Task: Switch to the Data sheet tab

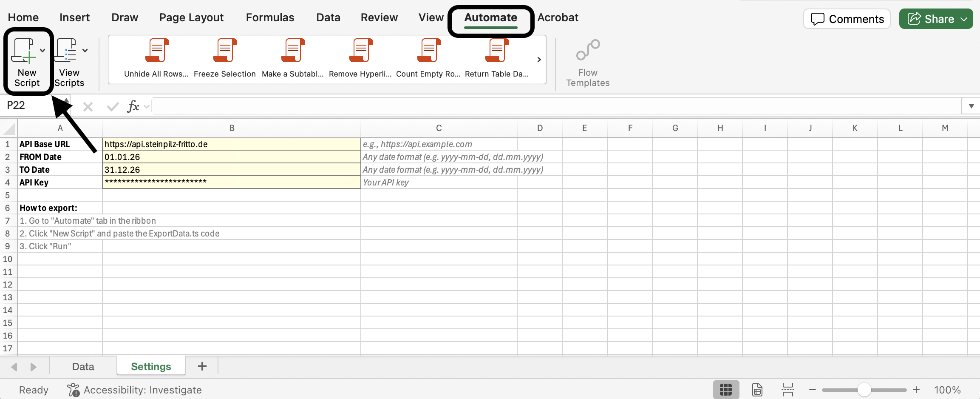Action: (x=83, y=367)
